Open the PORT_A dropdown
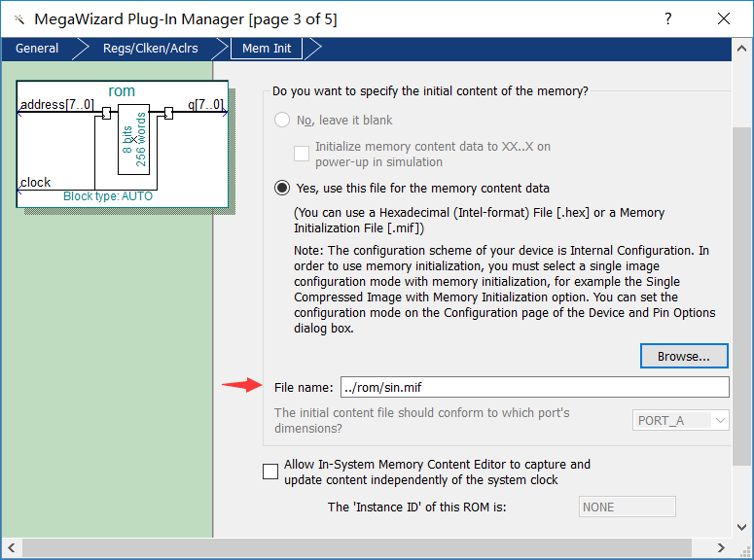 680,420
